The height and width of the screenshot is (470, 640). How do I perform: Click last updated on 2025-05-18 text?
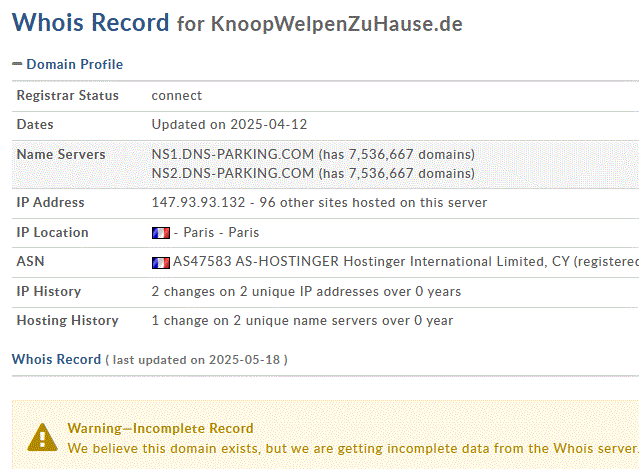(196, 359)
